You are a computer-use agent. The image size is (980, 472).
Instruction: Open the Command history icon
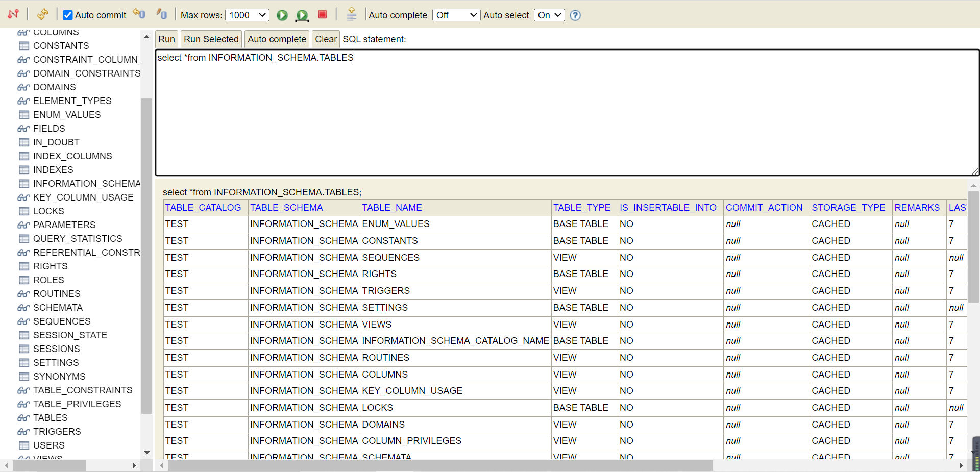point(352,14)
